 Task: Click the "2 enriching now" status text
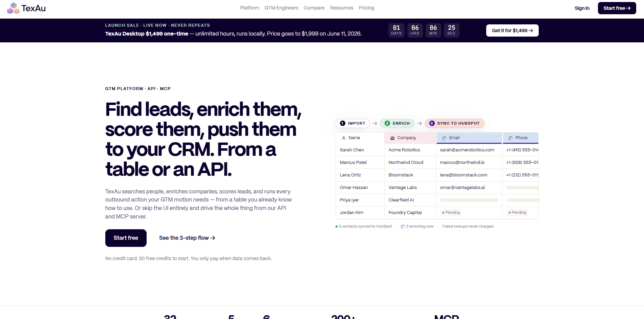click(x=420, y=227)
